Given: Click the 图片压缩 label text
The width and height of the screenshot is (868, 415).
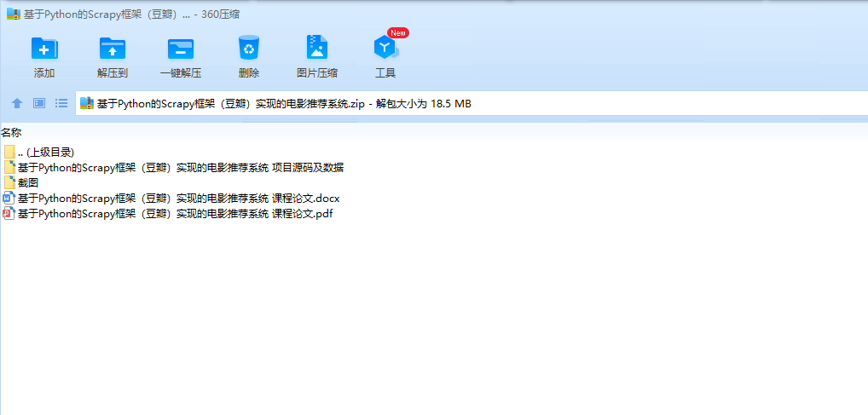Looking at the screenshot, I should pyautogui.click(x=317, y=73).
